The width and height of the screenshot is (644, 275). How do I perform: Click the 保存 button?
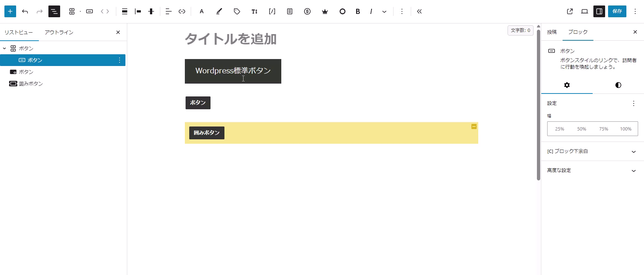tap(617, 11)
